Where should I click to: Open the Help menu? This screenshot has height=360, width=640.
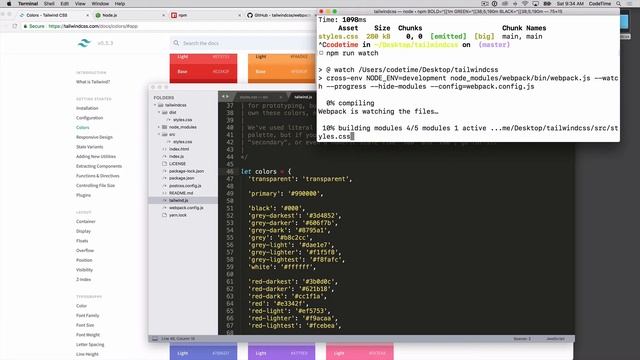click(x=120, y=4)
